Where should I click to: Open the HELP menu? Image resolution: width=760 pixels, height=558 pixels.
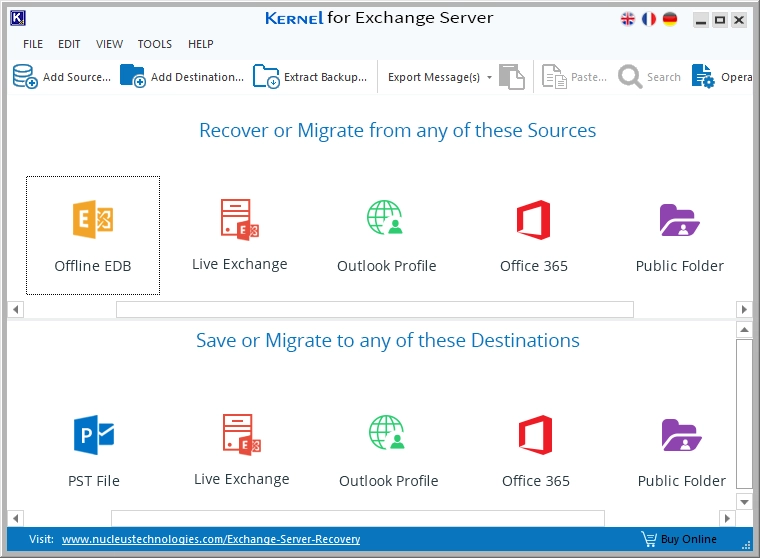coord(201,44)
